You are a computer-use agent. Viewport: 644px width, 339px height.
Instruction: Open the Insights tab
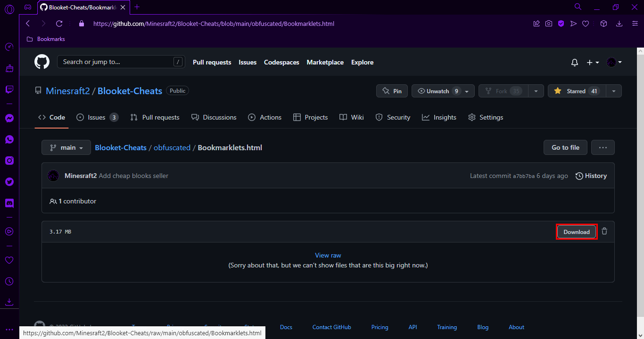point(439,117)
